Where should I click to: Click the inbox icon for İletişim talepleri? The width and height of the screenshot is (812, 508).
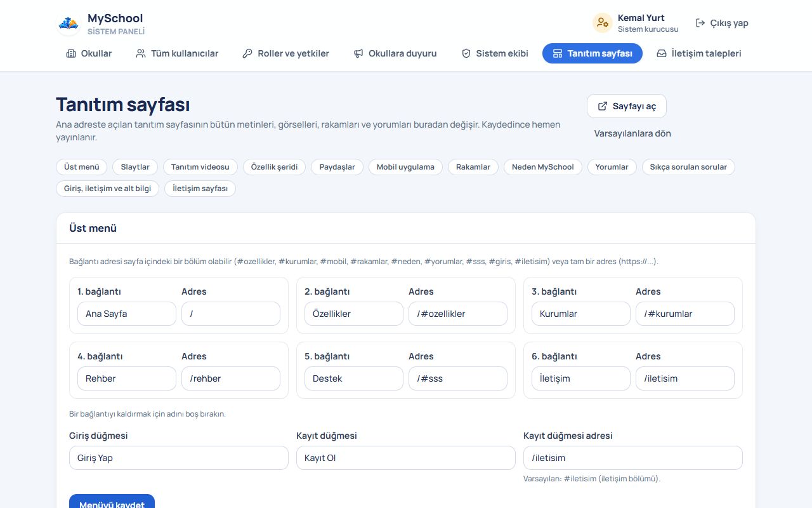point(662,53)
